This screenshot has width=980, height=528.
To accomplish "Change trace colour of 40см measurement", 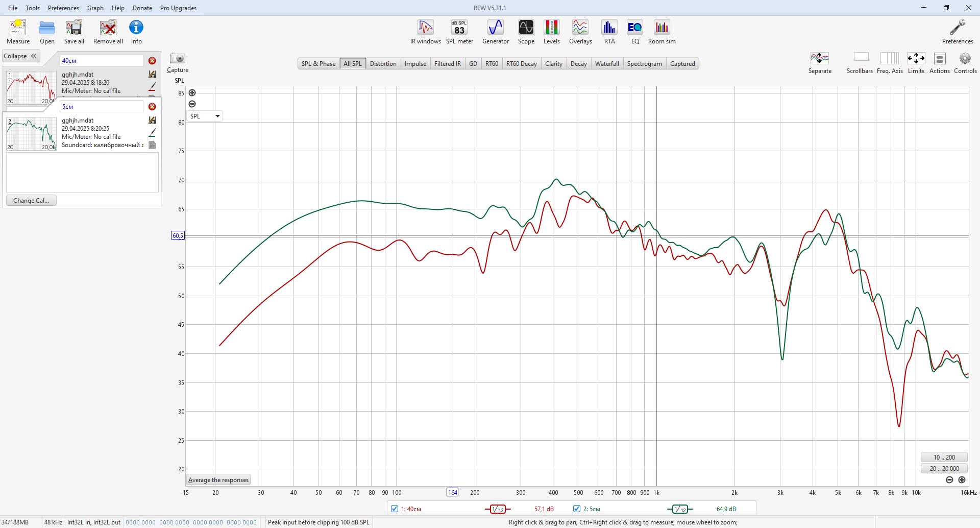I will (x=152, y=87).
